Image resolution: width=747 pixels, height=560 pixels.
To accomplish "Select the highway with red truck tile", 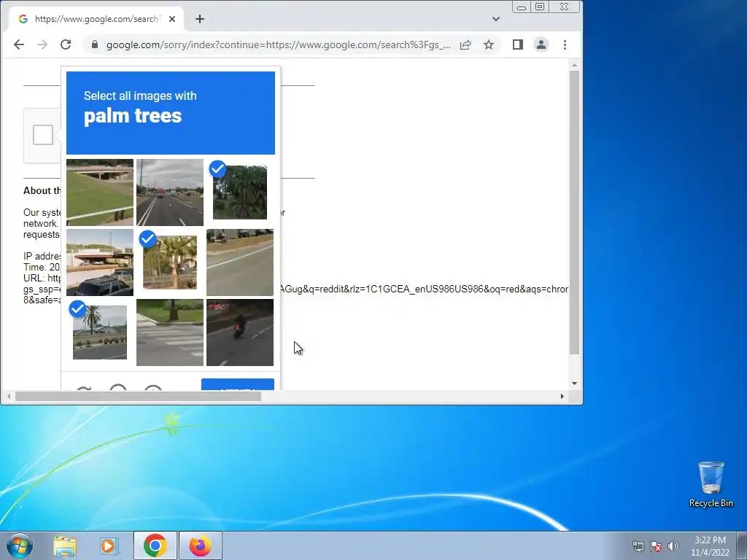I will [169, 192].
